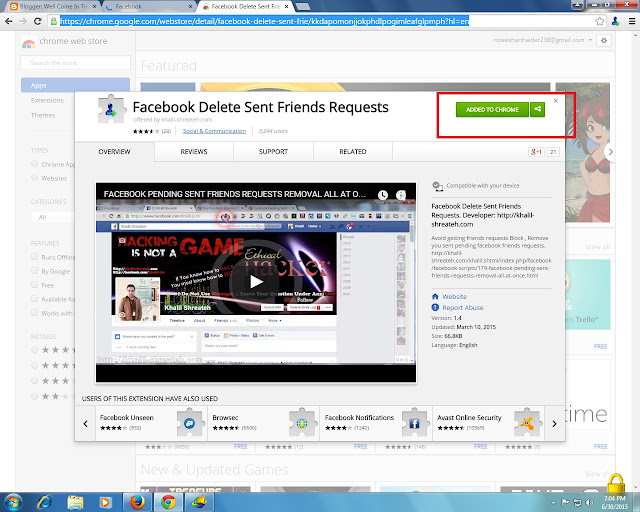Image resolution: width=640 pixels, height=512 pixels.
Task: Show next related extensions arrow
Action: point(554,423)
